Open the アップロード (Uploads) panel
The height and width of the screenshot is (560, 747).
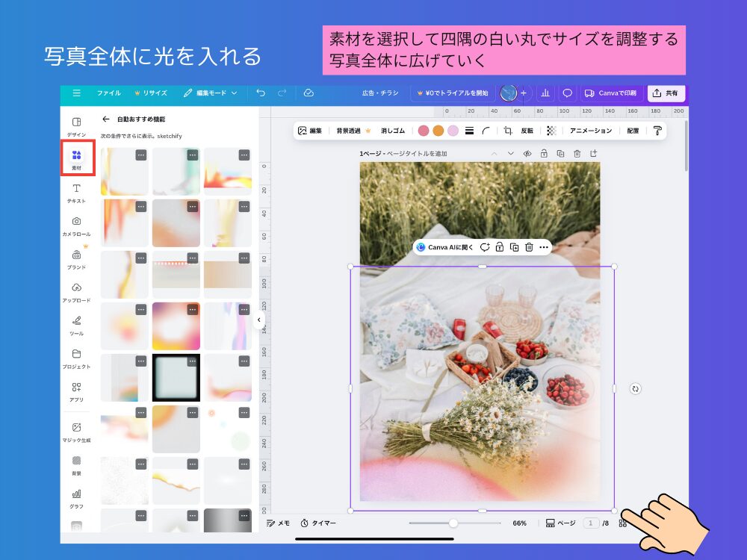pos(75,291)
